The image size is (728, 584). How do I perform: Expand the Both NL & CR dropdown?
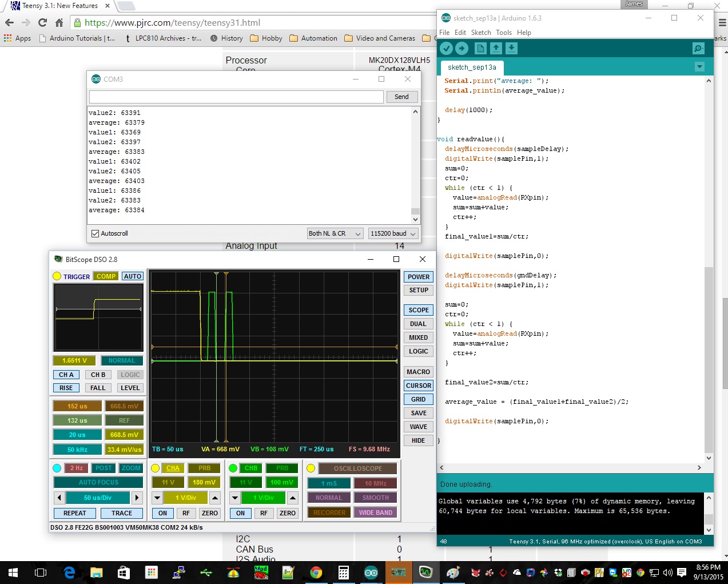pyautogui.click(x=335, y=233)
